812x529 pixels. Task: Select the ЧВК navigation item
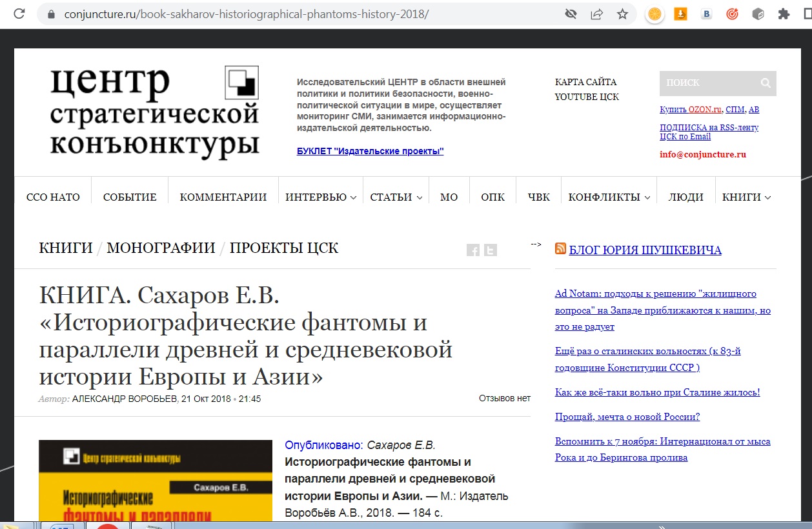(538, 197)
